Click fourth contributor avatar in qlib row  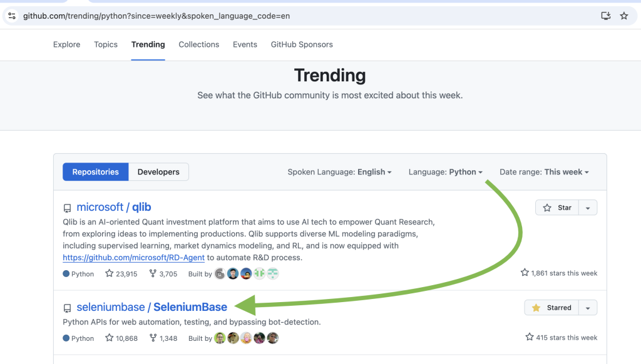[259, 274]
